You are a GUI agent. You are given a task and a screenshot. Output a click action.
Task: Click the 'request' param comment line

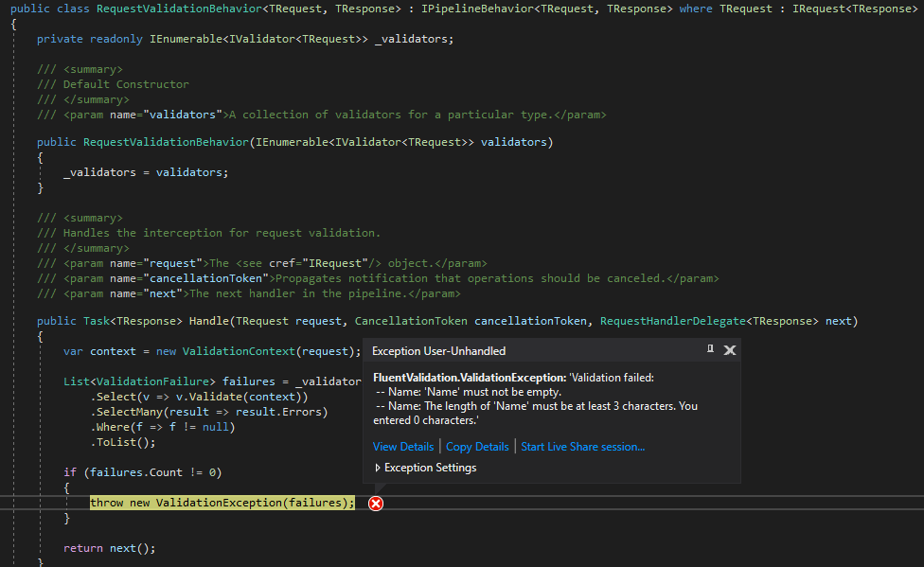point(261,263)
